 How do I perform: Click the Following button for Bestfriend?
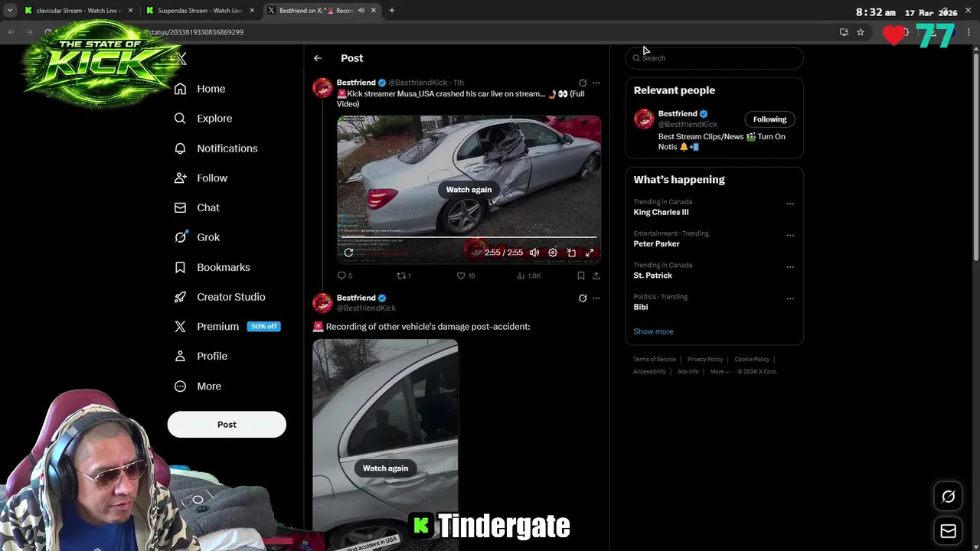(x=769, y=119)
